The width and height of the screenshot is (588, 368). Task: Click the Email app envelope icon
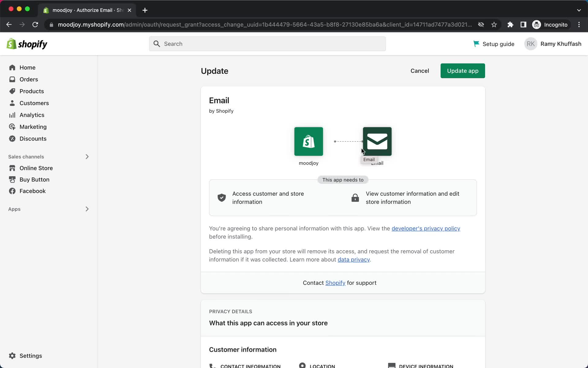(x=377, y=141)
